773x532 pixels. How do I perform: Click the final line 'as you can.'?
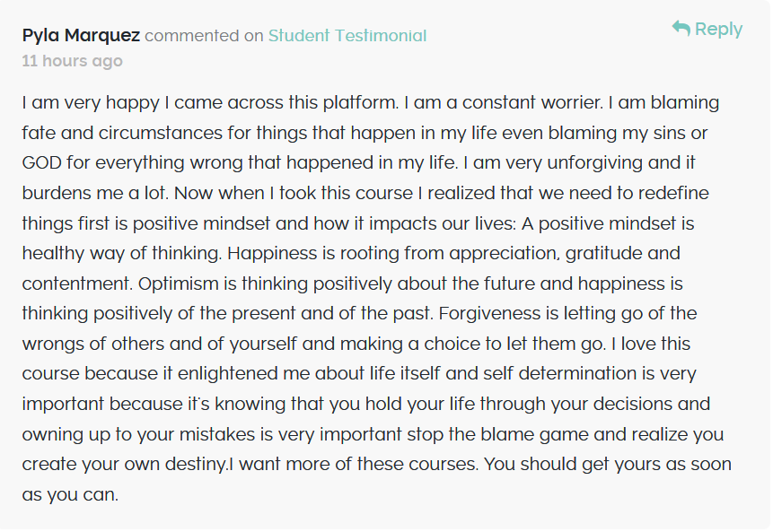click(x=71, y=494)
